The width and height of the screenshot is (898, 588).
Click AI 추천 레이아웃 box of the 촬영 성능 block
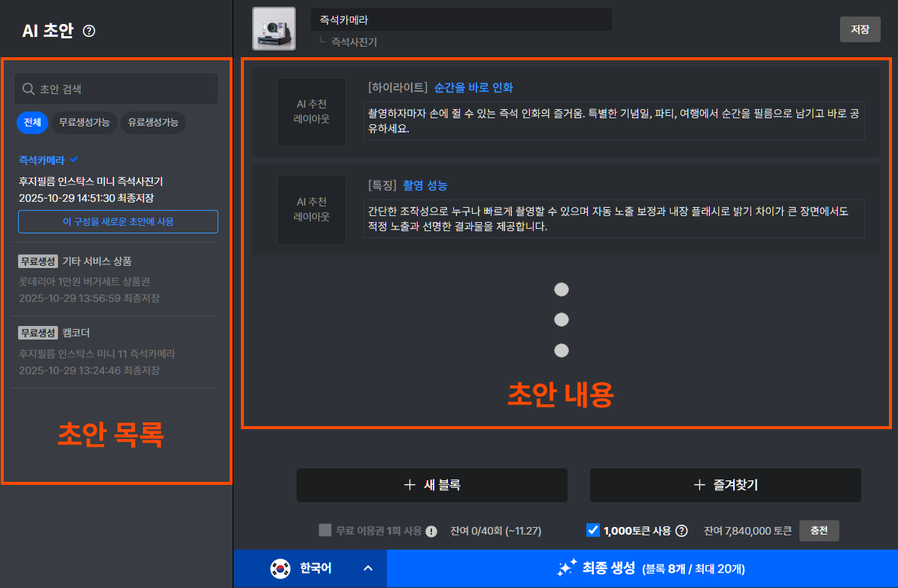pyautogui.click(x=312, y=210)
